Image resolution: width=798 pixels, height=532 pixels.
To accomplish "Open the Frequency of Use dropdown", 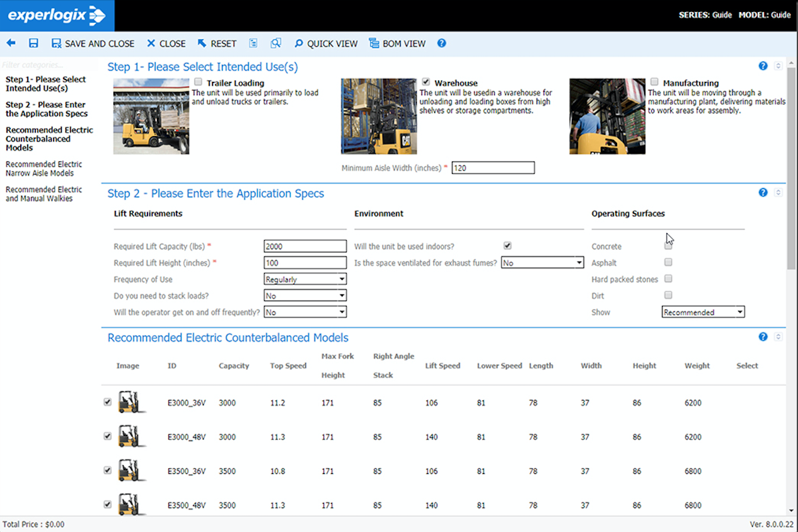I will click(x=305, y=279).
